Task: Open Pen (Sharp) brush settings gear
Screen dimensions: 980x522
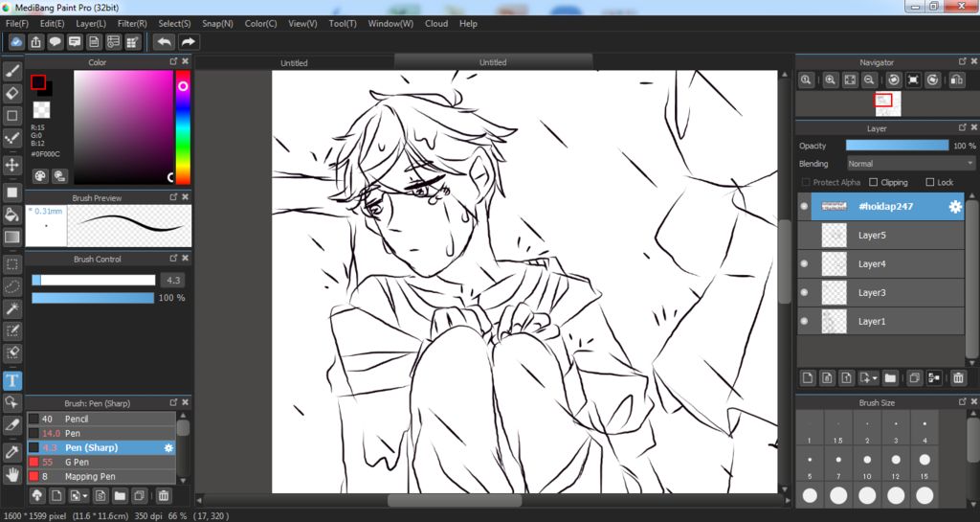Action: tap(168, 447)
